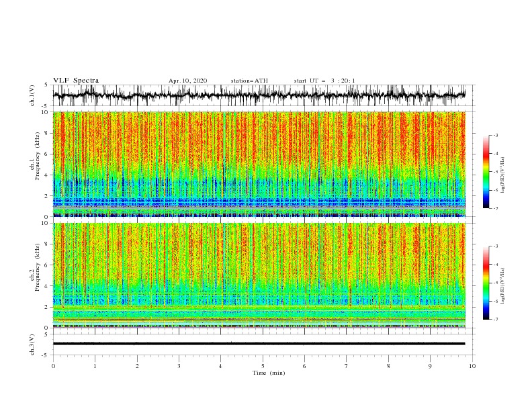Click the "-4" tick on ch.2 colorbar
This screenshot has width=532, height=411.
(496, 265)
